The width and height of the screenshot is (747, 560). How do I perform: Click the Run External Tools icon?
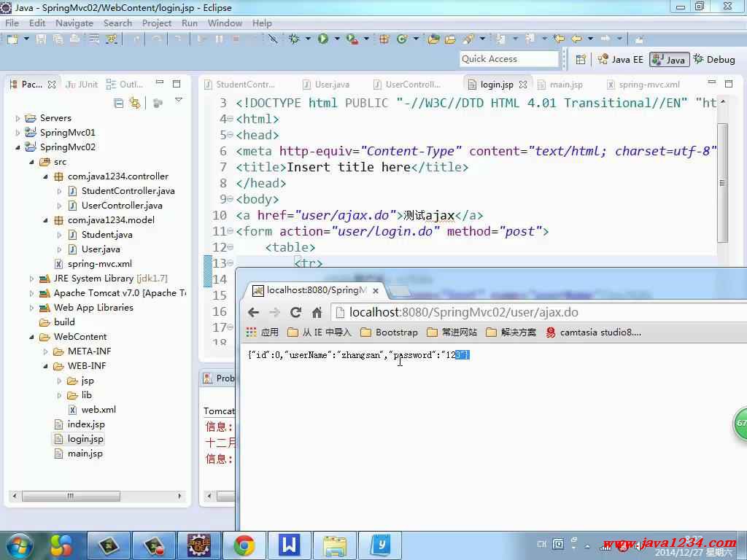click(x=352, y=39)
